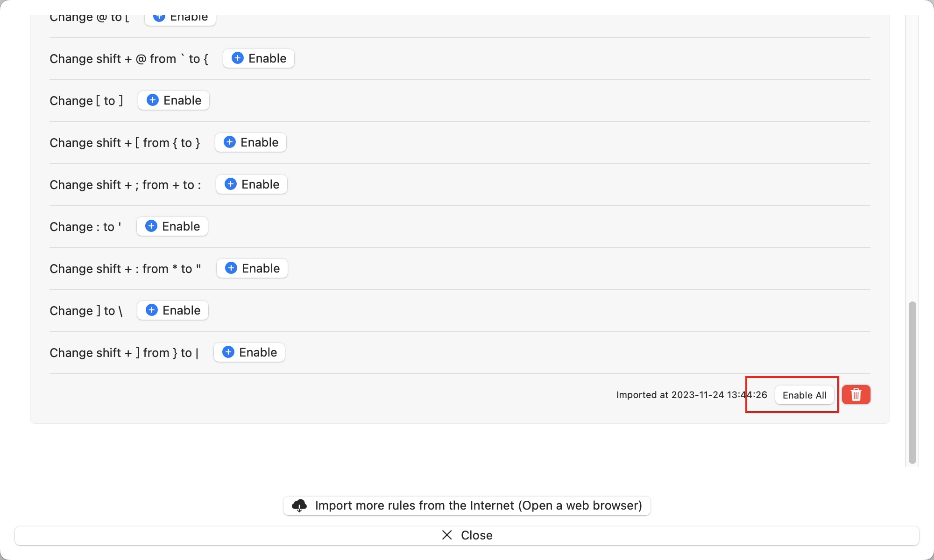934x560 pixels.
Task: Enable 'Change shift + [ from { to }' rule
Action: pos(251,142)
